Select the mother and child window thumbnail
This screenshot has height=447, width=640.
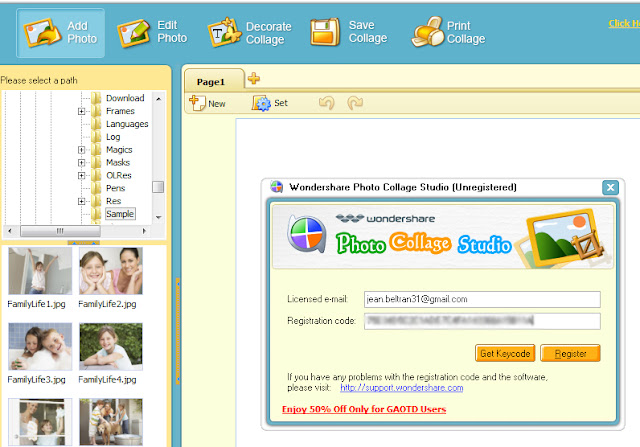pos(40,422)
